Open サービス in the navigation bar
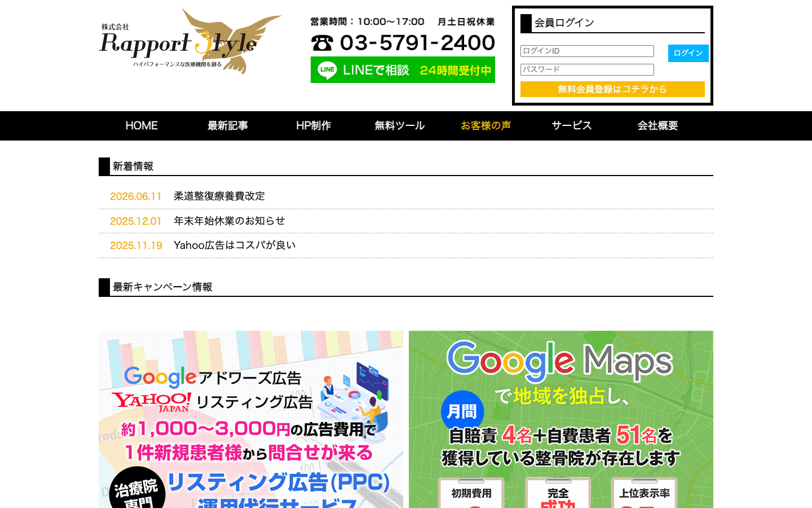The image size is (812, 508). click(x=572, y=126)
